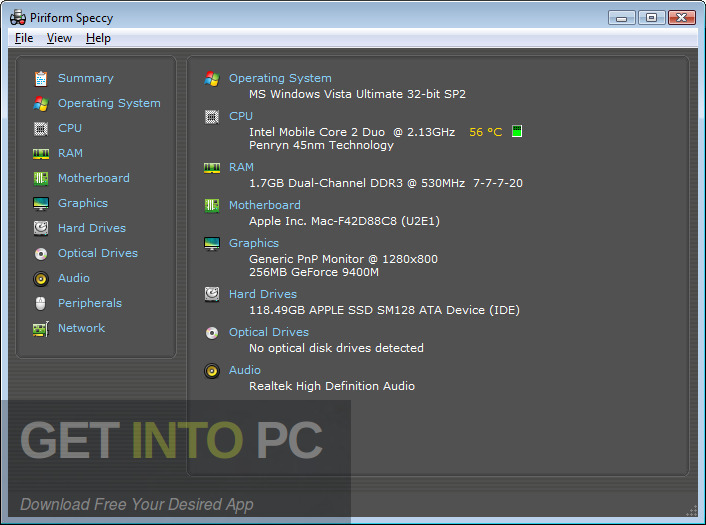Go to the Network section in sidebar
The image size is (706, 525).
coord(81,328)
